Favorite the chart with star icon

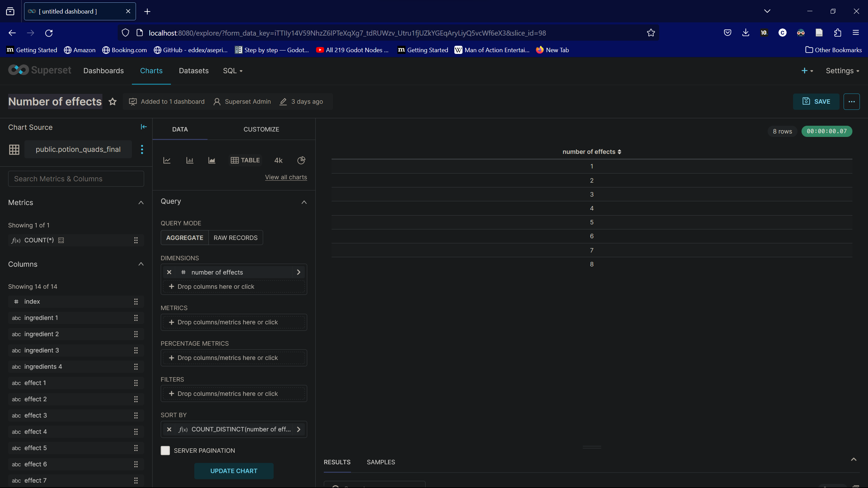pyautogui.click(x=113, y=102)
